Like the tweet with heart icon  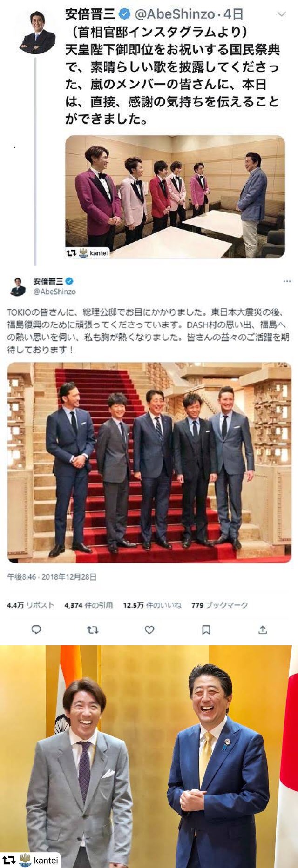(149, 630)
